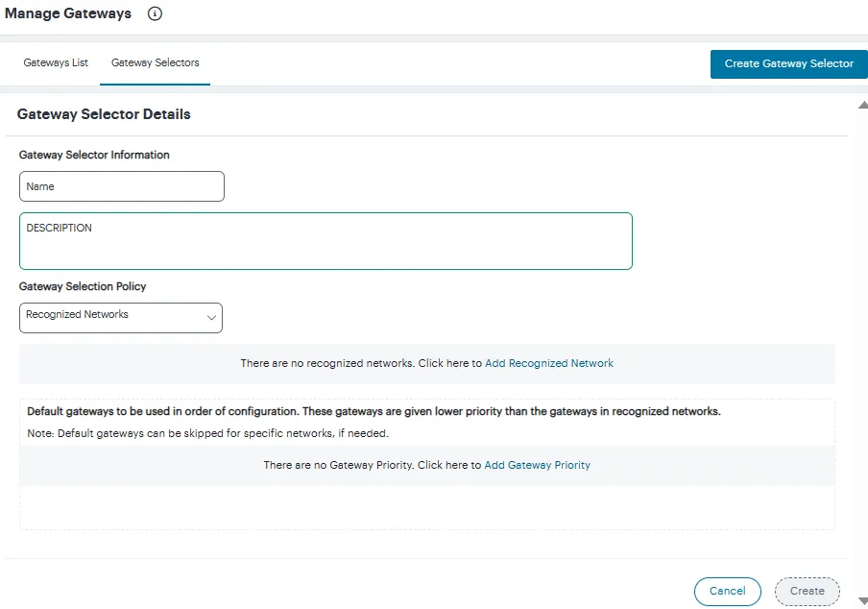Click the scrollbar up arrow
The image size is (868, 609).
(x=863, y=105)
